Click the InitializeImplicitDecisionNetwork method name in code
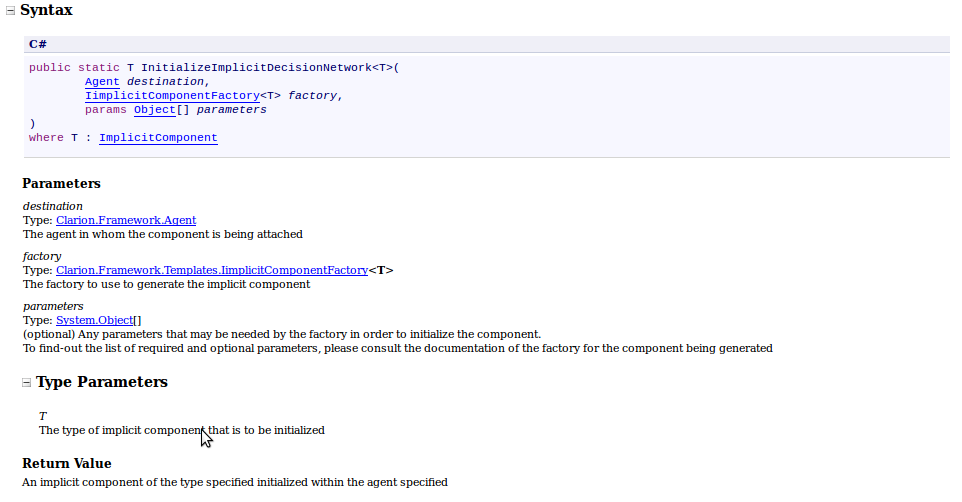This screenshot has width=962, height=502. point(256,68)
